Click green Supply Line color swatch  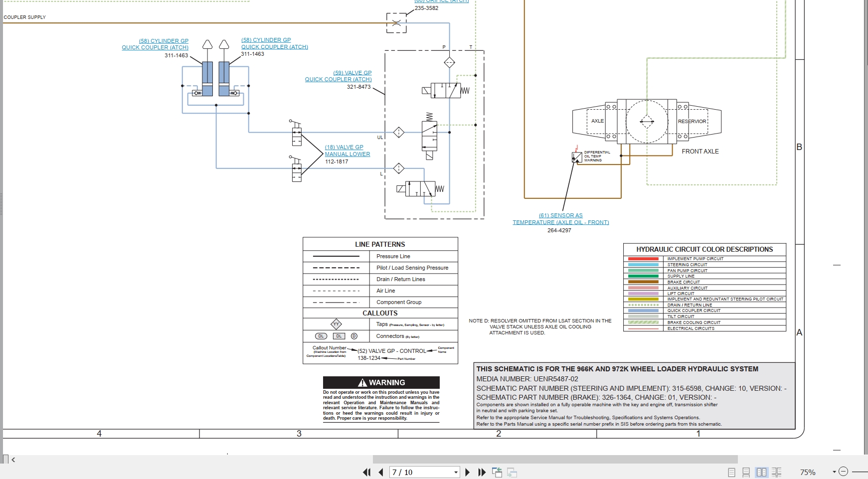(643, 276)
